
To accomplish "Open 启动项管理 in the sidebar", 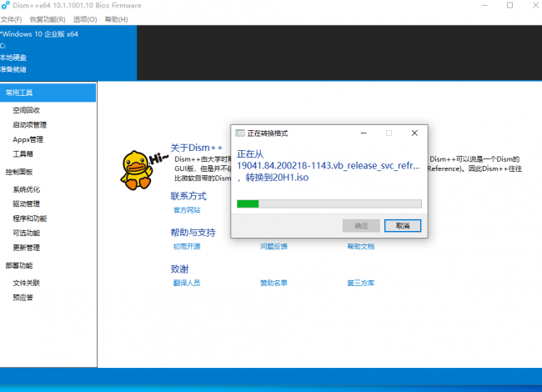I will click(x=30, y=125).
